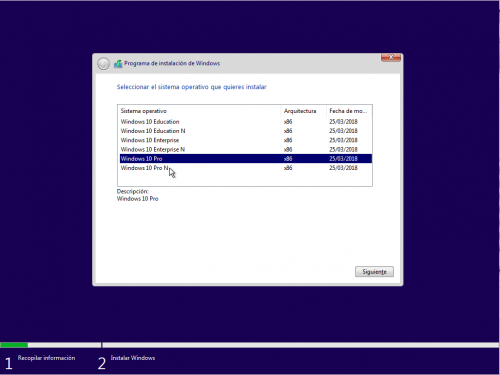
Task: Click x86 cell for Windows 10 Education
Action: click(288, 122)
